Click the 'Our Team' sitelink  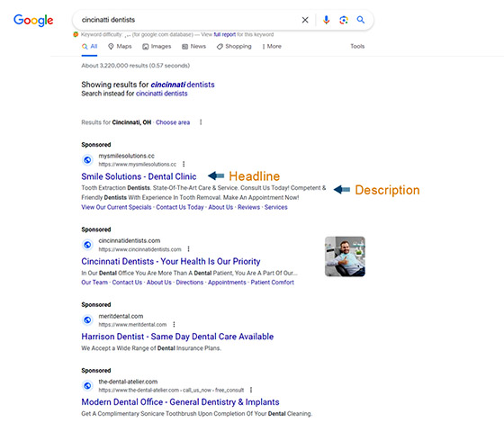click(94, 283)
